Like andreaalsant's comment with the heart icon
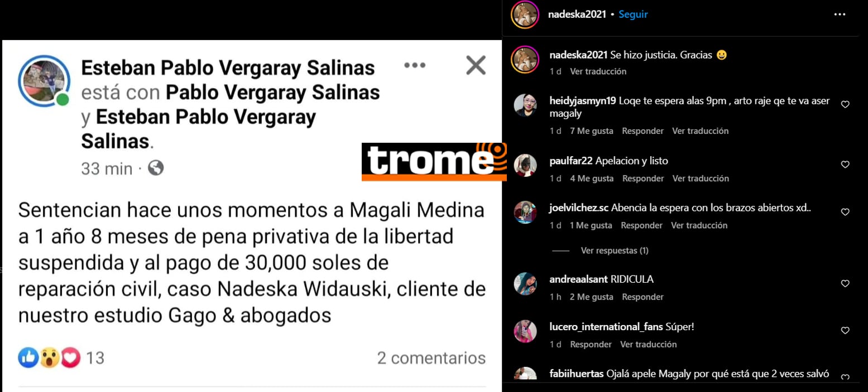868x392 pixels. (845, 283)
